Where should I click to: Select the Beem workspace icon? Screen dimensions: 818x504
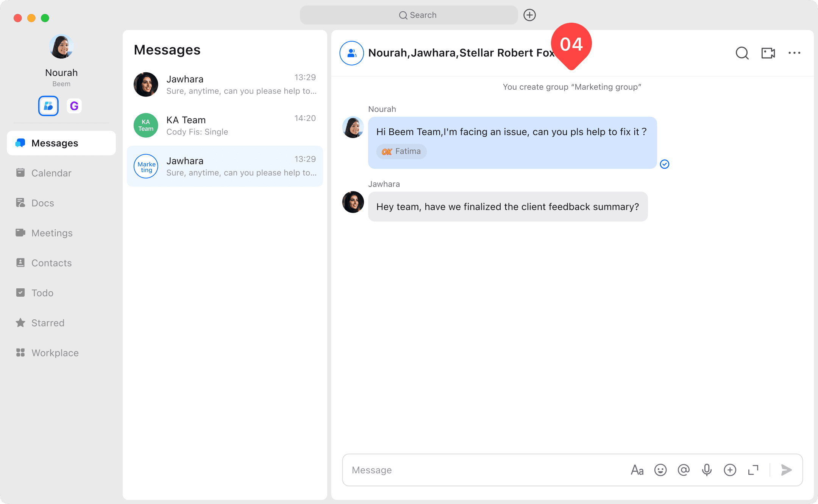pos(48,106)
